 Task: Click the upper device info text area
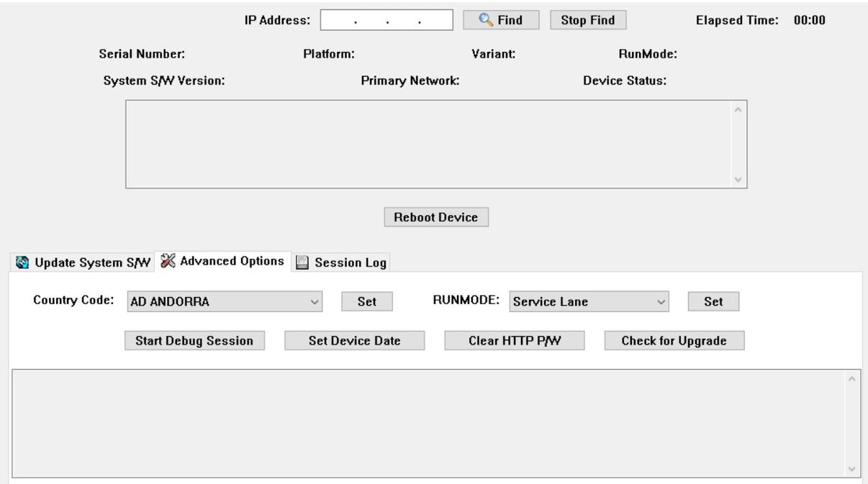(428, 144)
